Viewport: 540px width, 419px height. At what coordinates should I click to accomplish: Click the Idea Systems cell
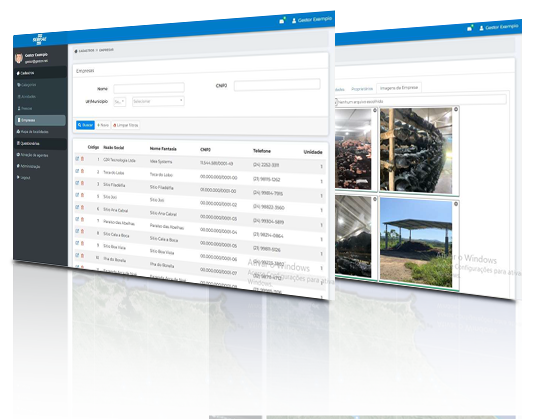(161, 161)
